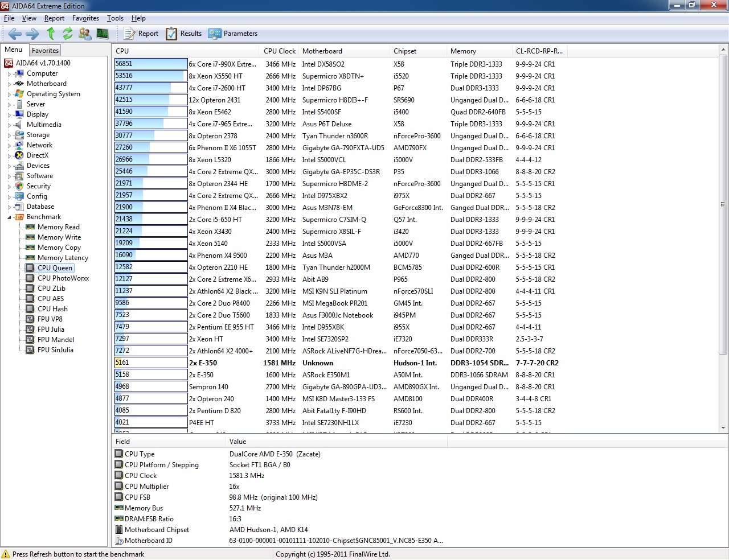Screen dimensions: 729x560
Task: Expand the Storage tree node
Action: (x=9, y=135)
